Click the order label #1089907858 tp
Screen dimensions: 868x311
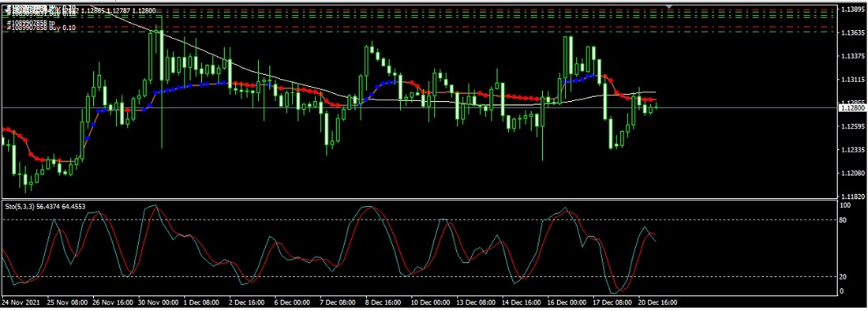[30, 23]
